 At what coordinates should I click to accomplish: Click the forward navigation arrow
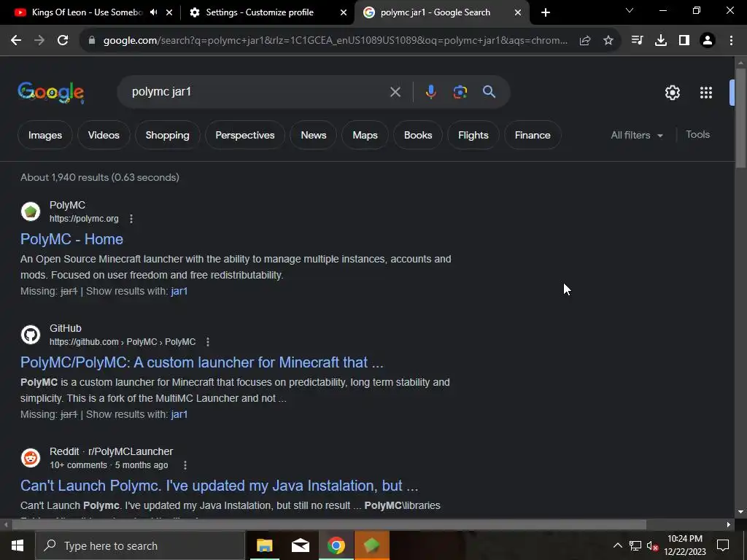tap(39, 41)
